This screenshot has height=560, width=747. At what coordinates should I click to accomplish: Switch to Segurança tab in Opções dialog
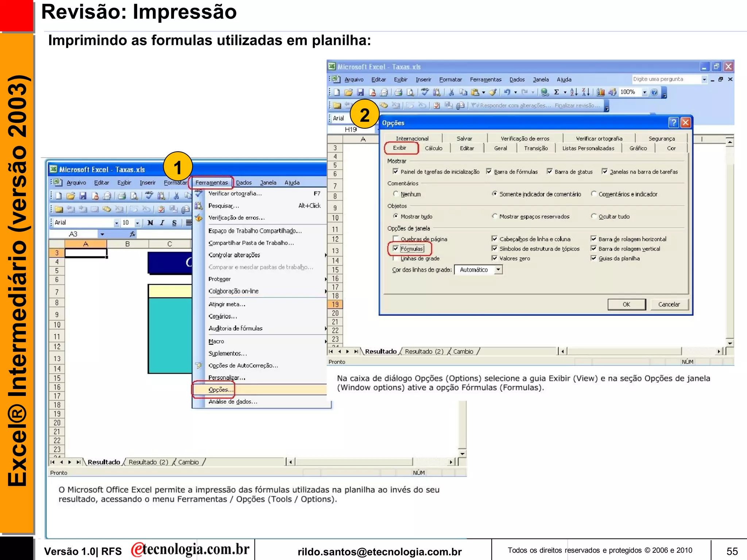[x=662, y=138]
